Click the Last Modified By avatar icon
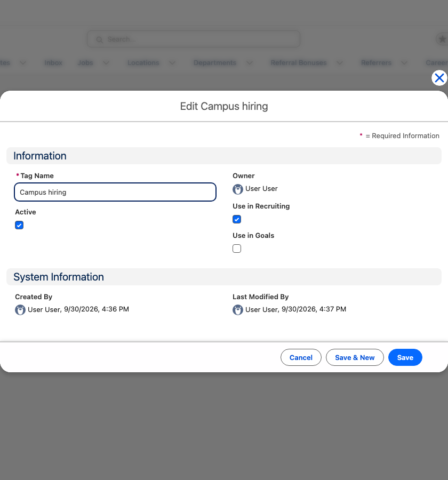448x480 pixels. click(x=238, y=310)
